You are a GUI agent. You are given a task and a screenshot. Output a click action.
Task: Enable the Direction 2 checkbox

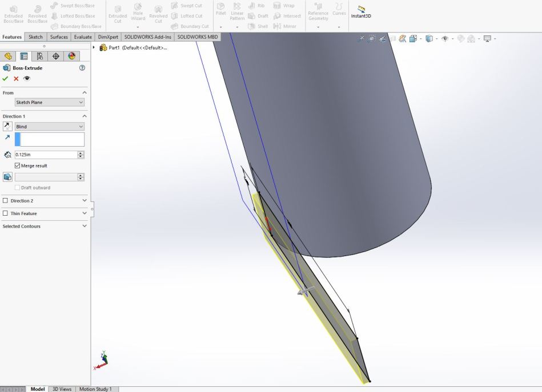tap(6, 201)
